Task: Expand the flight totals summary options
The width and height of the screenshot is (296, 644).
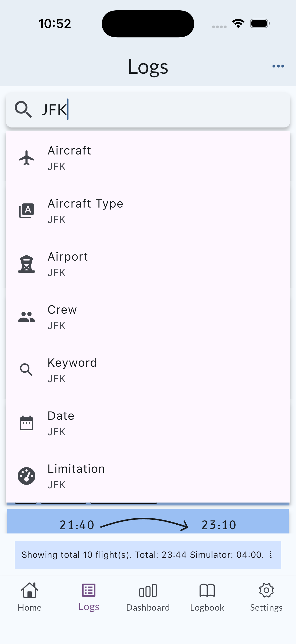Action: (271, 555)
